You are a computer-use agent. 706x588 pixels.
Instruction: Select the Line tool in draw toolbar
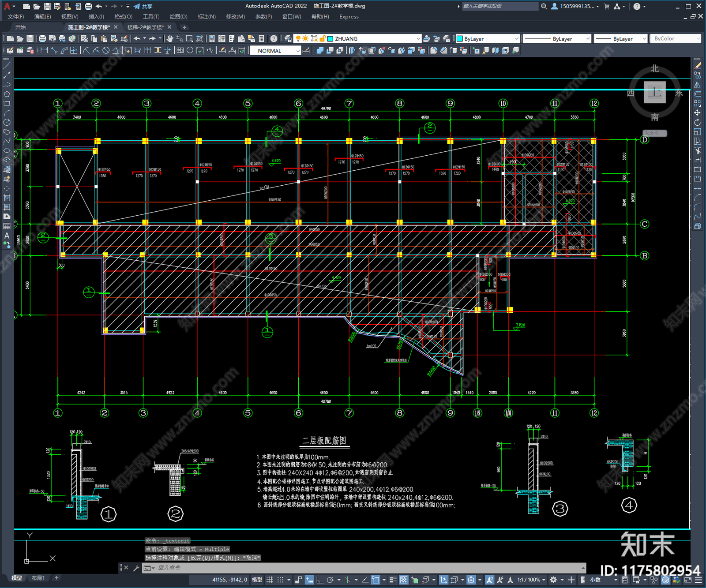[7, 65]
